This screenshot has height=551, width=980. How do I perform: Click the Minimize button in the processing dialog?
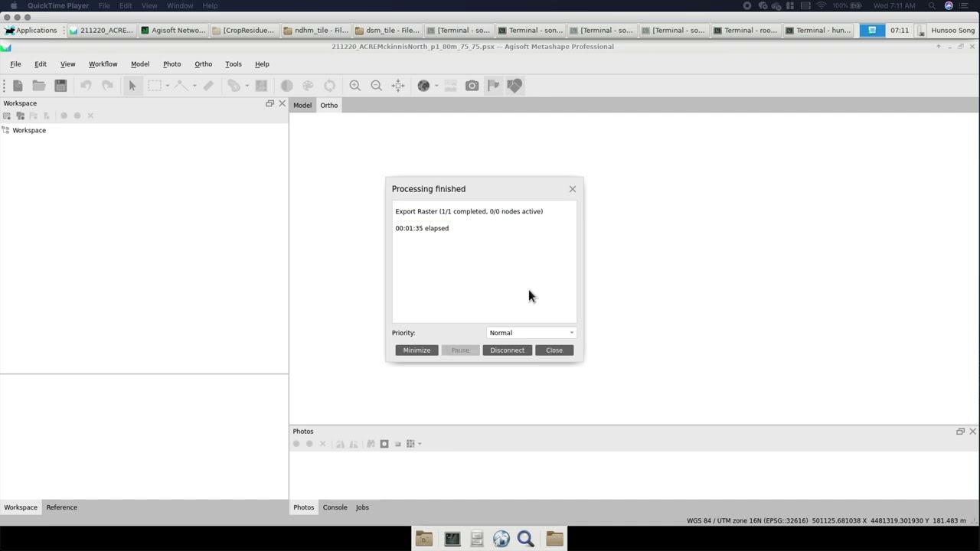(416, 350)
